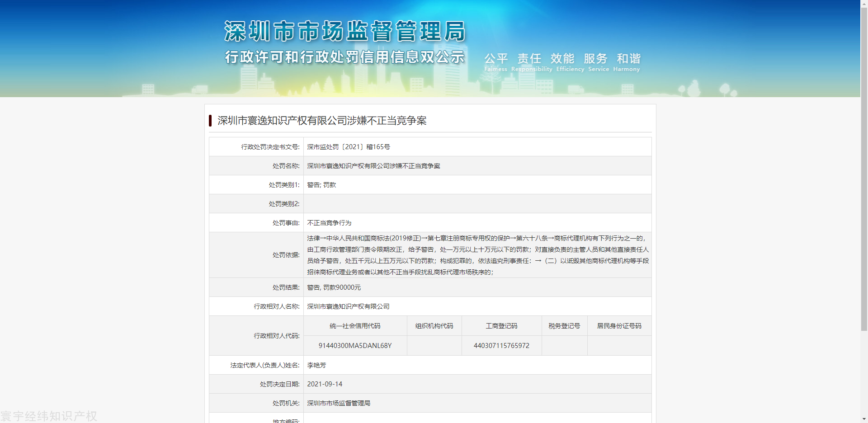Click the 法定代表人(负责人)姓名 label

(x=265, y=365)
